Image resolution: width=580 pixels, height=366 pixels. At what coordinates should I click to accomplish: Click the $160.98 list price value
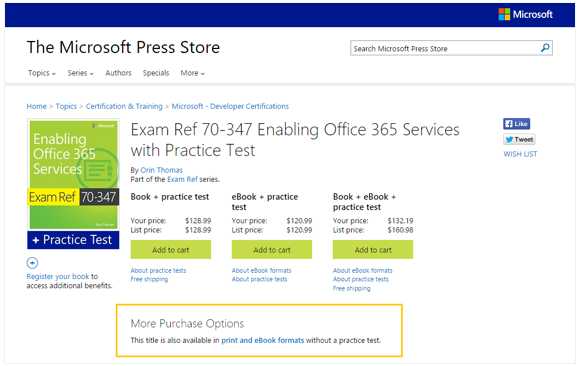(x=400, y=230)
